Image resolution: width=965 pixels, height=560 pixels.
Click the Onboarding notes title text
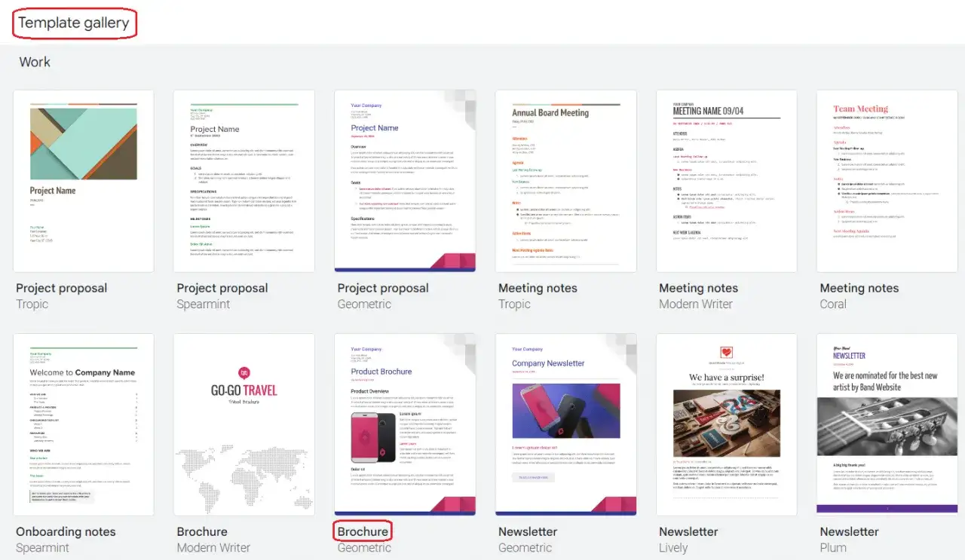pos(66,531)
